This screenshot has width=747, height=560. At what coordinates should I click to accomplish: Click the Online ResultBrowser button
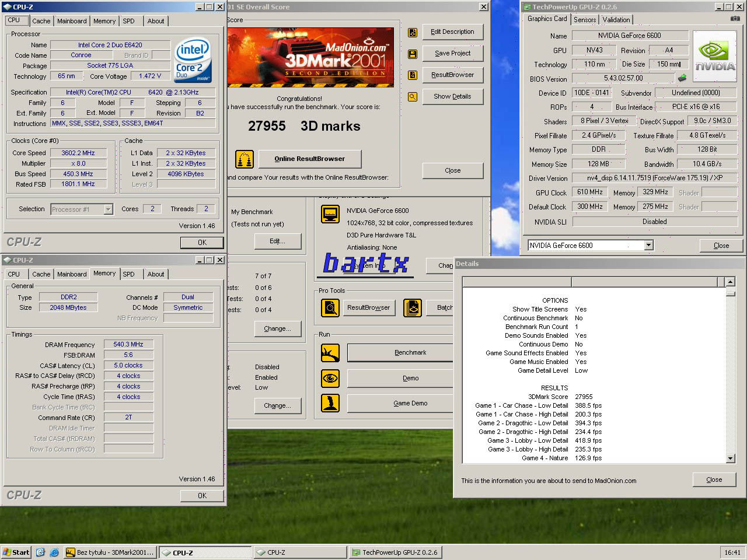(x=309, y=159)
